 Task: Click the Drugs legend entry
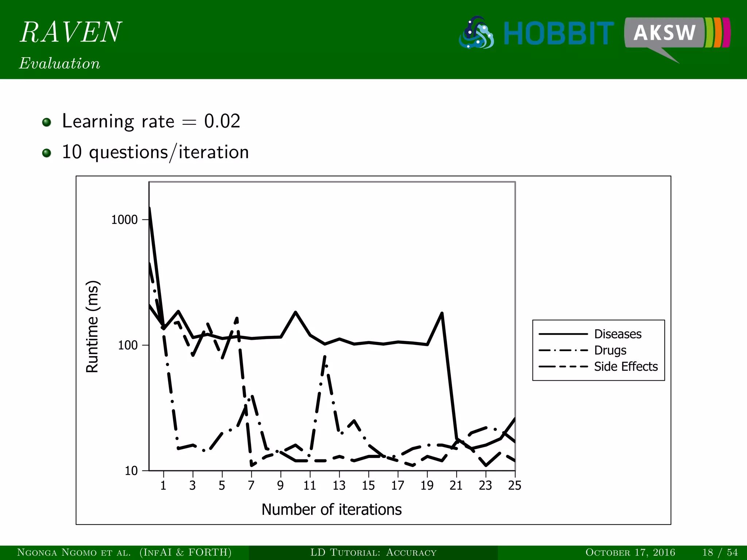582,350
